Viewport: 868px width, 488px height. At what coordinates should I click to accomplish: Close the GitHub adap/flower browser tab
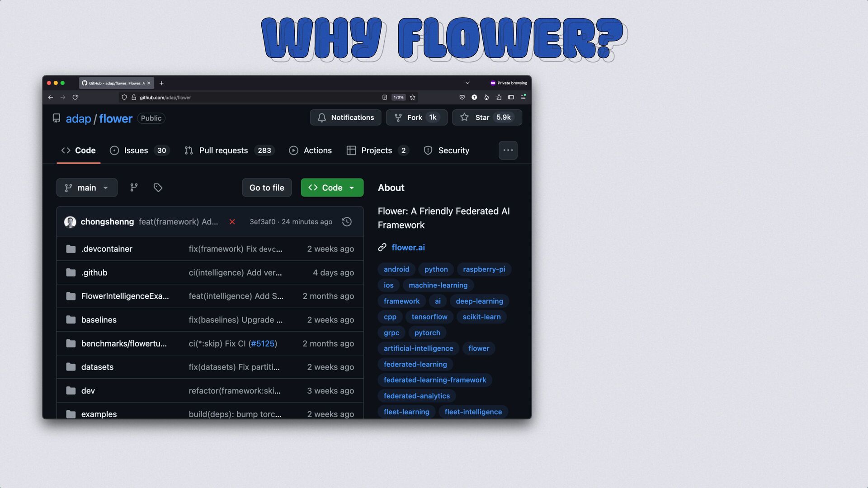[149, 83]
